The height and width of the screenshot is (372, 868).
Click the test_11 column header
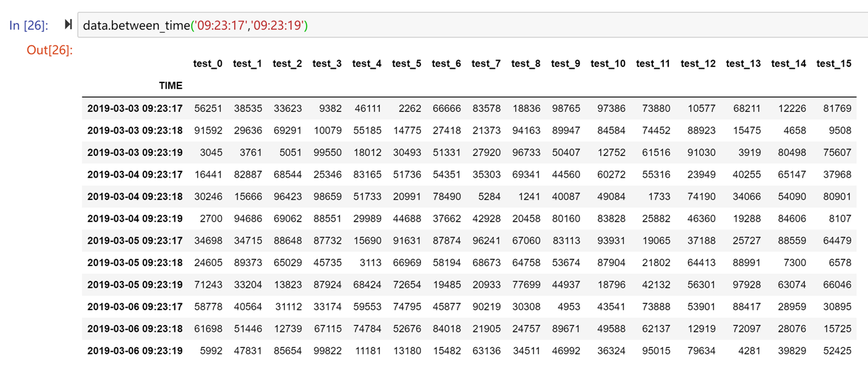pyautogui.click(x=653, y=64)
